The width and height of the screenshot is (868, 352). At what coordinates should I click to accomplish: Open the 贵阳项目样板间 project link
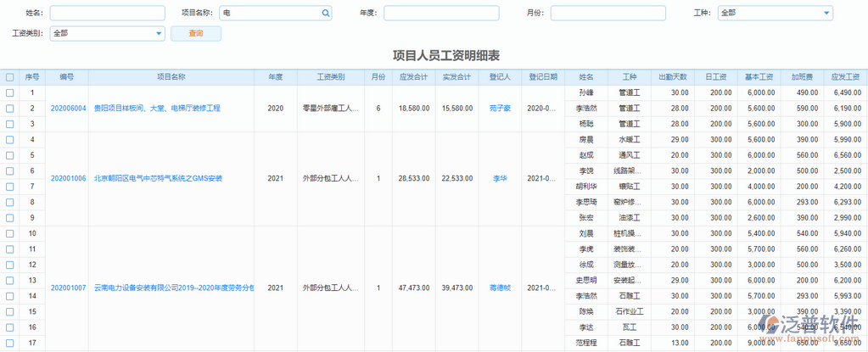coord(156,109)
